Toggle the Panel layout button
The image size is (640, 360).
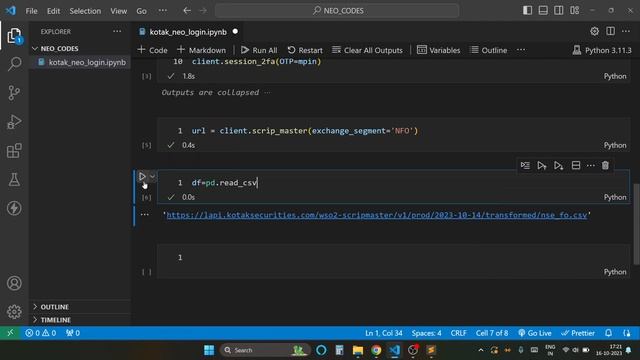(x=543, y=10)
